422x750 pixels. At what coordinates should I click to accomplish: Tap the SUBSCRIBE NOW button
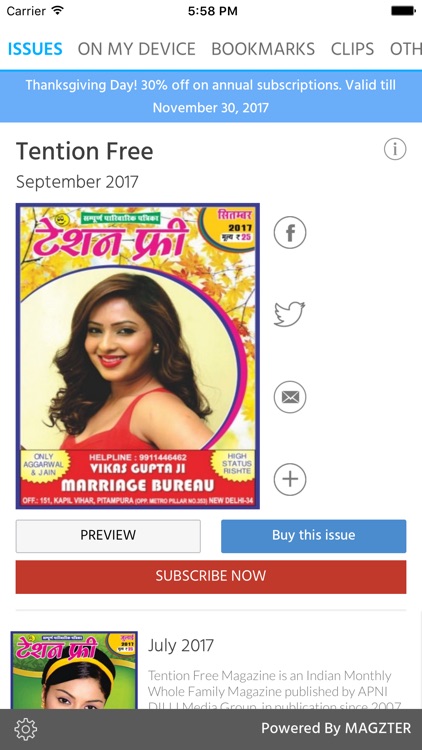[x=211, y=577]
